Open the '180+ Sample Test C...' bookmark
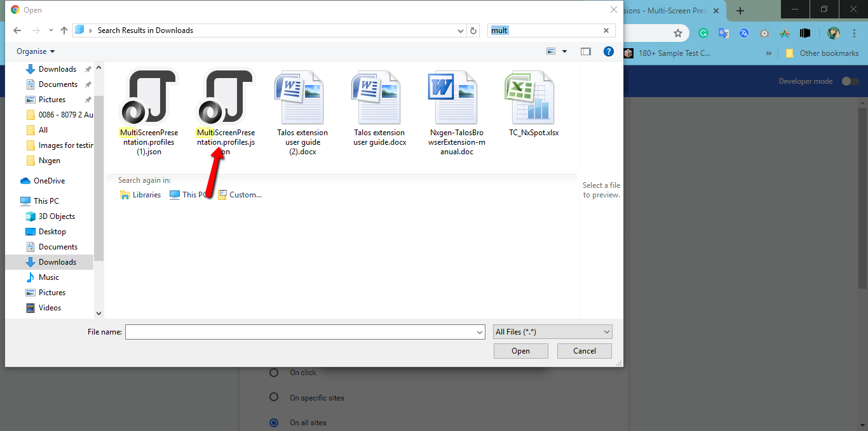Screen dimensions: 868x431 pyautogui.click(x=667, y=53)
